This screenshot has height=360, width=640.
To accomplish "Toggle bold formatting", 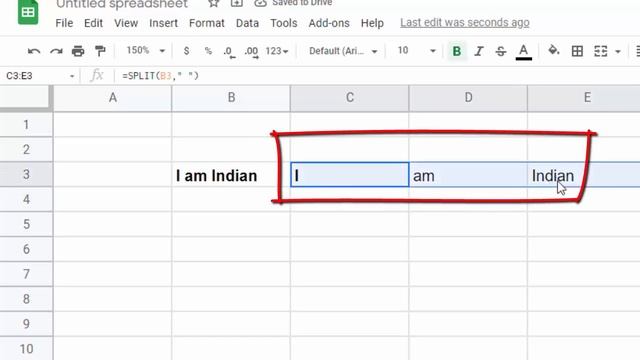I will tap(457, 51).
